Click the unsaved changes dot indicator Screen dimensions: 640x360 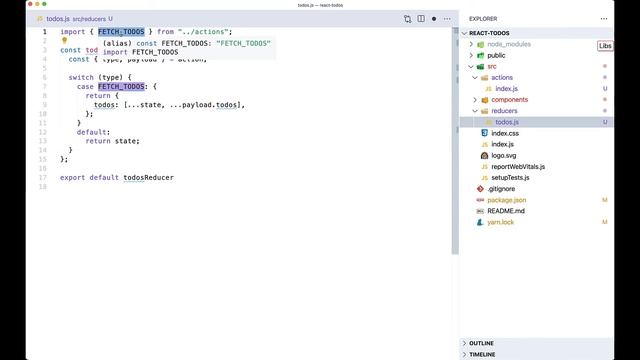434,19
